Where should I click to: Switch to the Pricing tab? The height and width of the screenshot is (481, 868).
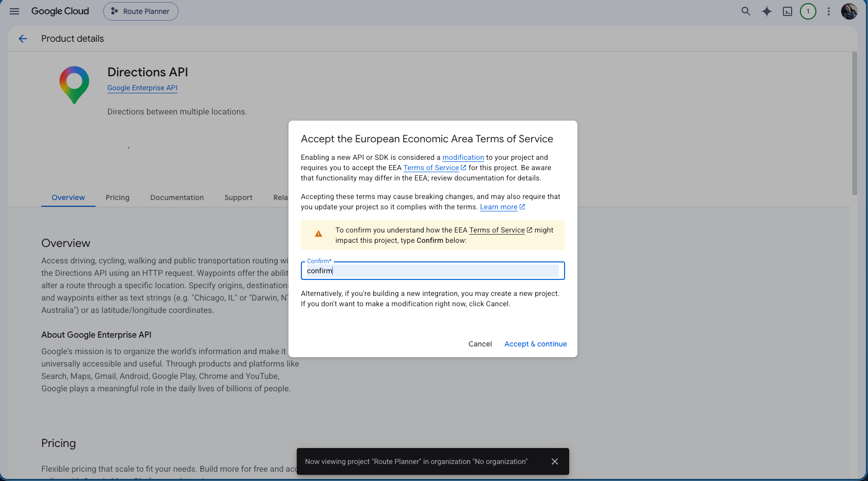click(118, 197)
